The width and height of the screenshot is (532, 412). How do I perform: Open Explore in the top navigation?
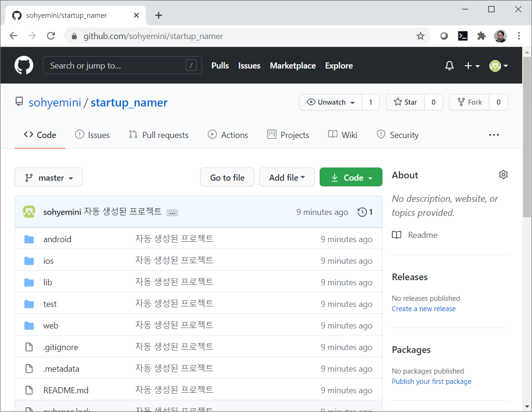pos(339,66)
